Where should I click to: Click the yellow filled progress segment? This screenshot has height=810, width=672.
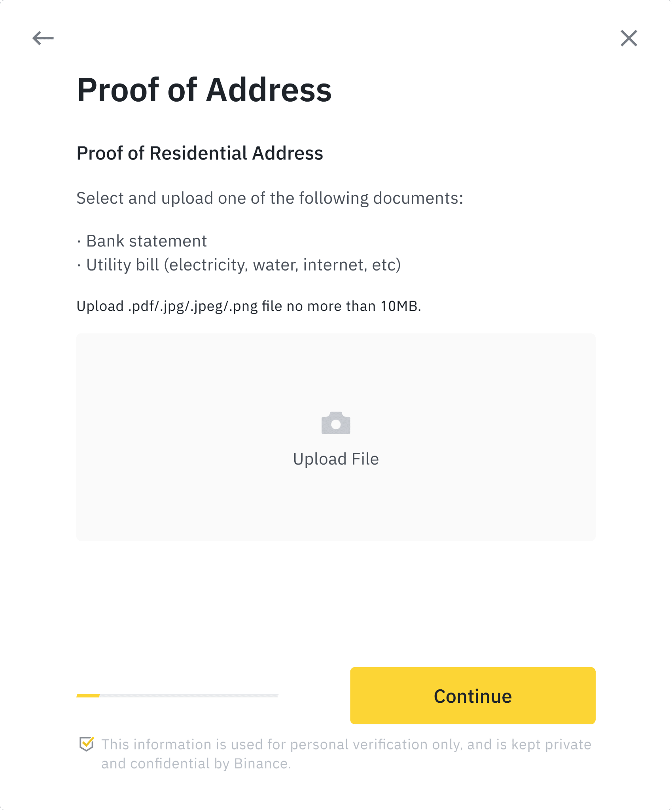point(88,696)
